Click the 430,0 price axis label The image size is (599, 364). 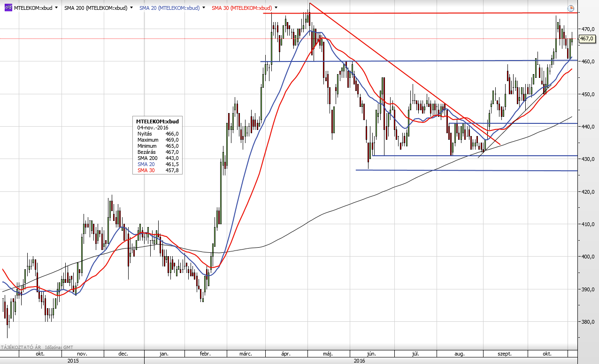pos(588,159)
